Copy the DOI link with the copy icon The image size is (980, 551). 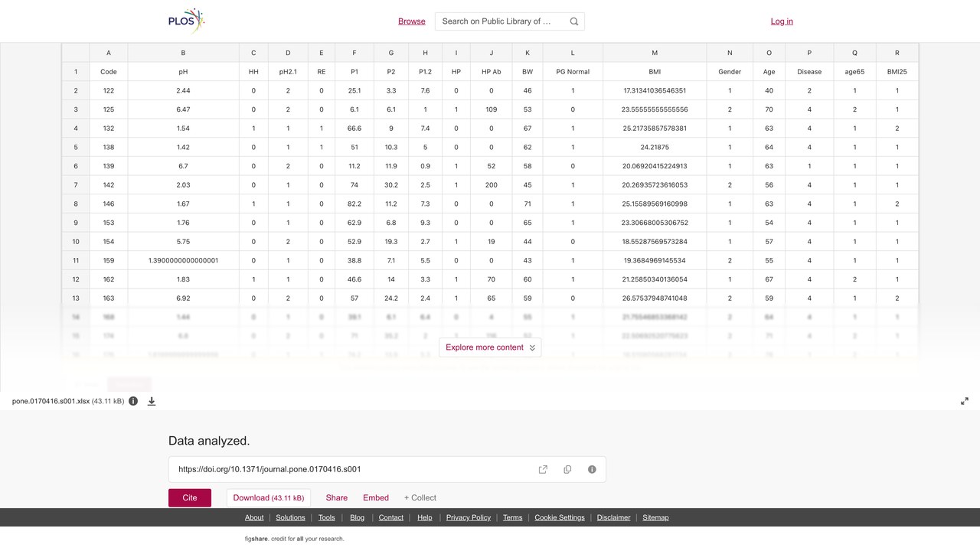tap(567, 469)
